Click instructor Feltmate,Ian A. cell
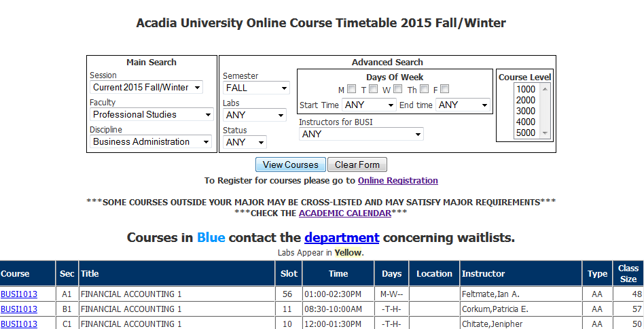This screenshot has height=329, width=644. point(521,294)
